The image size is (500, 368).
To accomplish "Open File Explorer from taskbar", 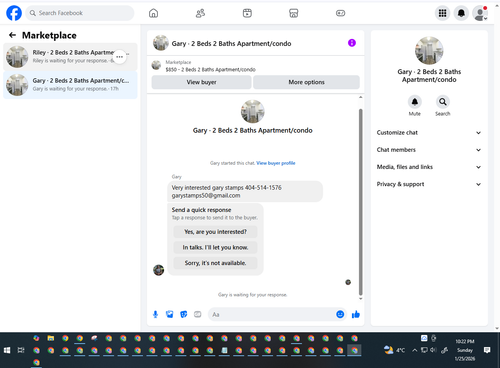I will point(51,338).
